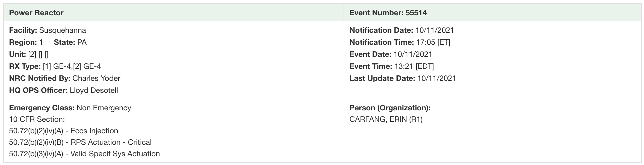The height and width of the screenshot is (165, 644).
Task: Click Notification Date 10/11/2021
Action: (402, 30)
